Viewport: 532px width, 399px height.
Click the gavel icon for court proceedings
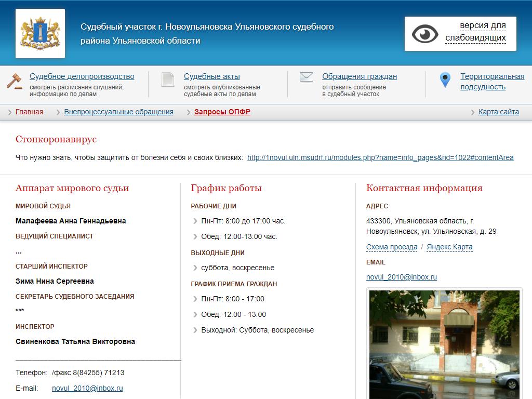click(x=15, y=81)
